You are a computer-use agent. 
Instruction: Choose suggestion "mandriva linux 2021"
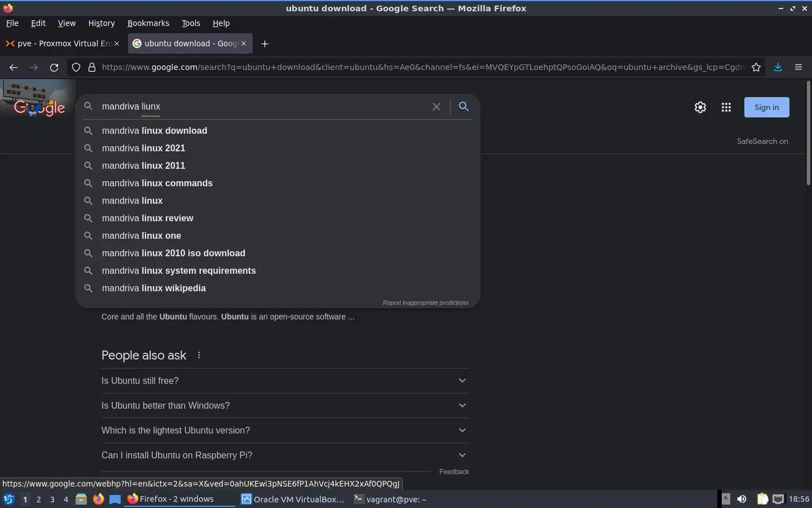point(277,148)
